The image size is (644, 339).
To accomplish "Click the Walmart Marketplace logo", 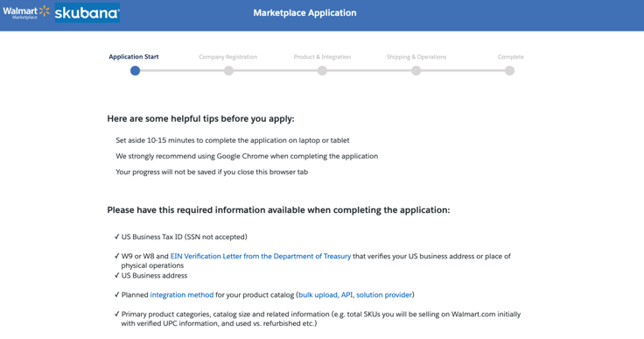I will point(26,12).
